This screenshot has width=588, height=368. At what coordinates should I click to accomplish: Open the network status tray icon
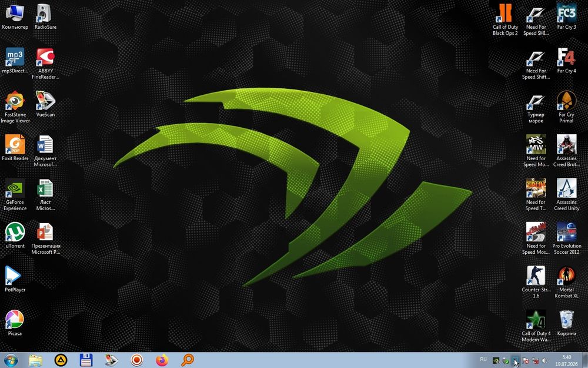[x=536, y=361]
